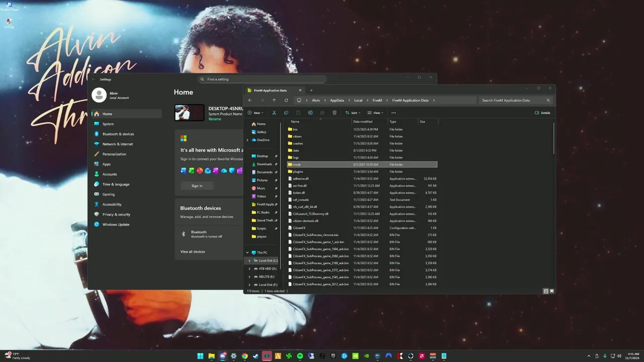Open the desktop shortcut icon below Roblox Player
644x362 pixels.
[x=9, y=23]
